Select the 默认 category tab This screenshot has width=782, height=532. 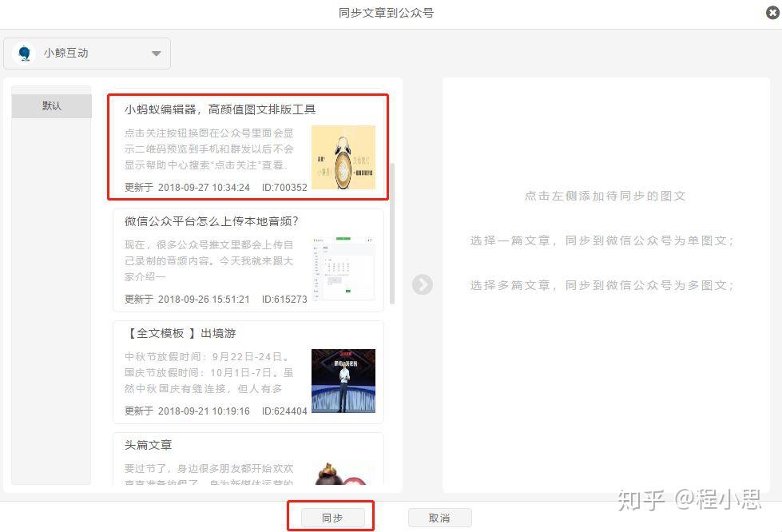tap(52, 105)
